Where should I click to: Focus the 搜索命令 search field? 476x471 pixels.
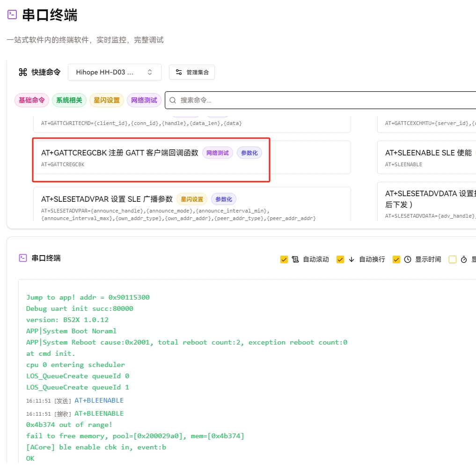pos(321,100)
